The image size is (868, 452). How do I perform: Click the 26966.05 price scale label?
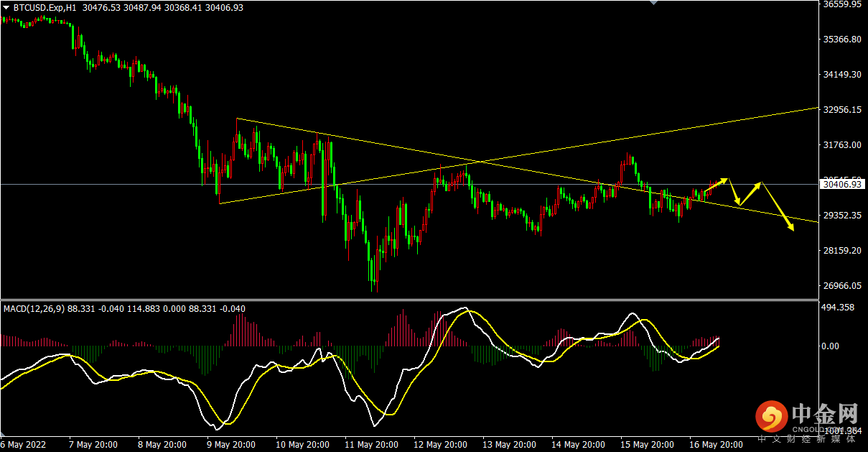841,286
